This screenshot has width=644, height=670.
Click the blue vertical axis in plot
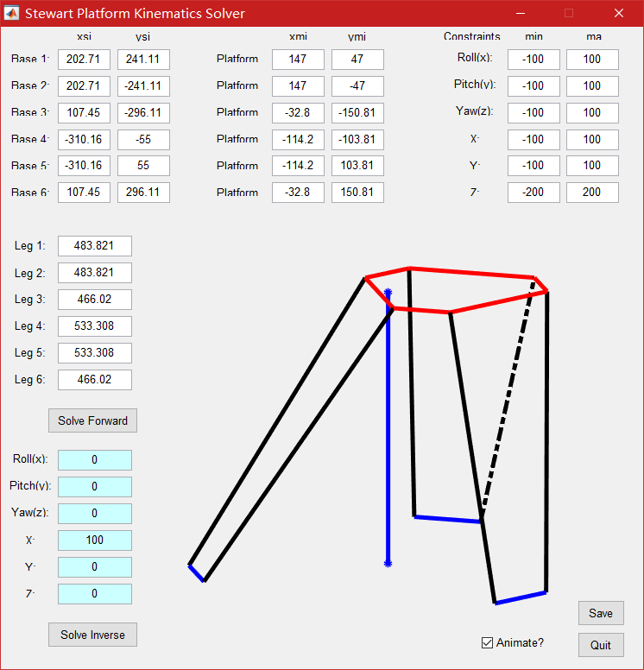pos(388,432)
